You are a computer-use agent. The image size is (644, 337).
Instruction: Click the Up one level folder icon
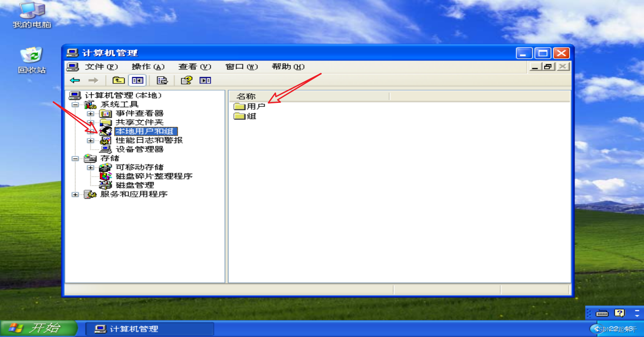coord(118,80)
